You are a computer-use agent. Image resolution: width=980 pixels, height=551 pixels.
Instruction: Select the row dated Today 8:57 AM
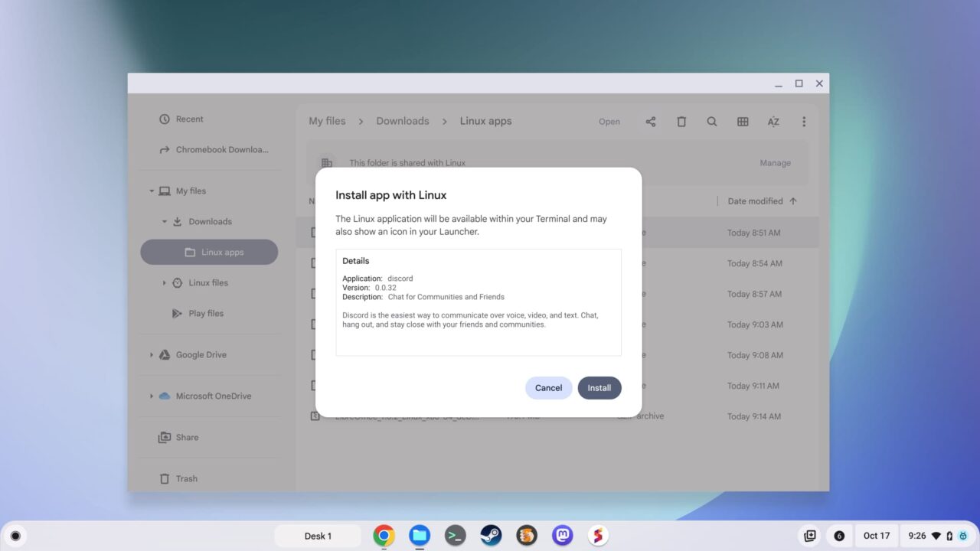[x=557, y=294]
